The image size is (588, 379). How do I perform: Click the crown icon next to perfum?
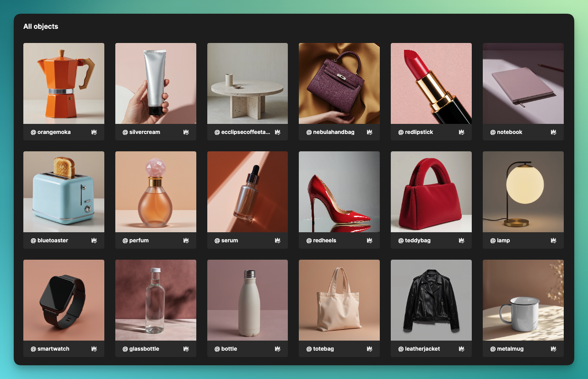coord(186,240)
